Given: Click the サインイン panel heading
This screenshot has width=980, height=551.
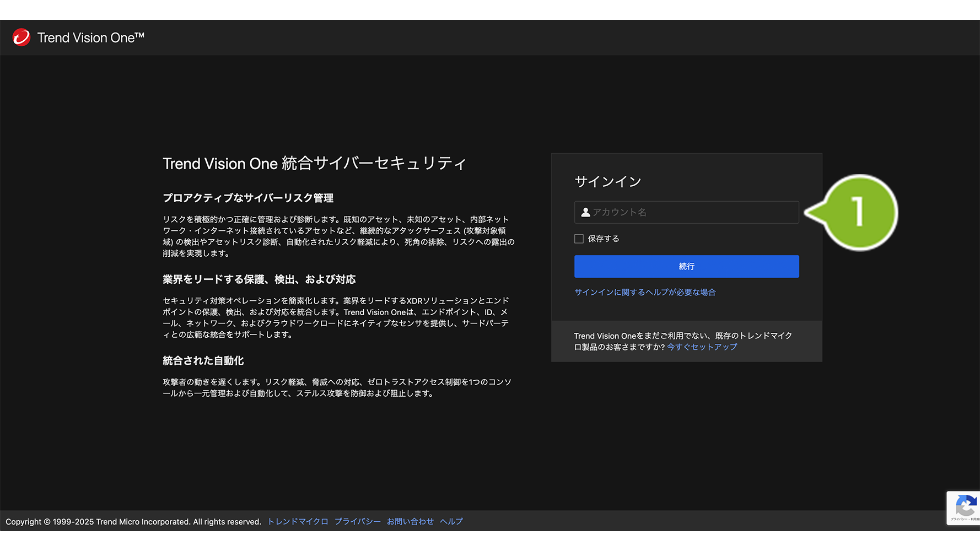Looking at the screenshot, I should (608, 181).
